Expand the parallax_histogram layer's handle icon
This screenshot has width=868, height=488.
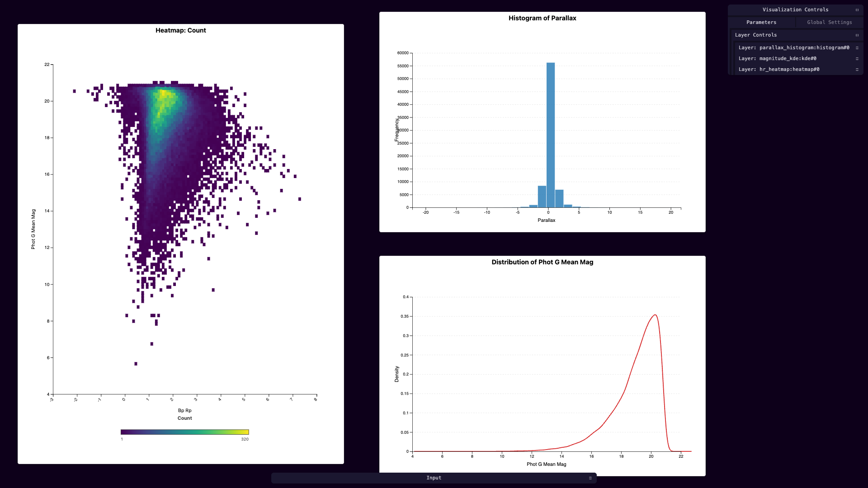(857, 48)
